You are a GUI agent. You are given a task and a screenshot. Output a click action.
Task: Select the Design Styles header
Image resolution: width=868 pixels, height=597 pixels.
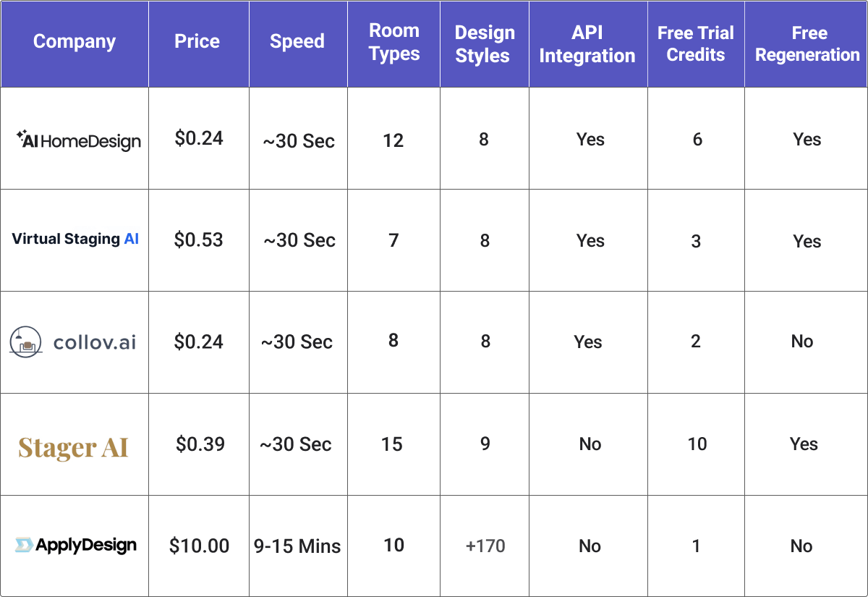coord(482,44)
